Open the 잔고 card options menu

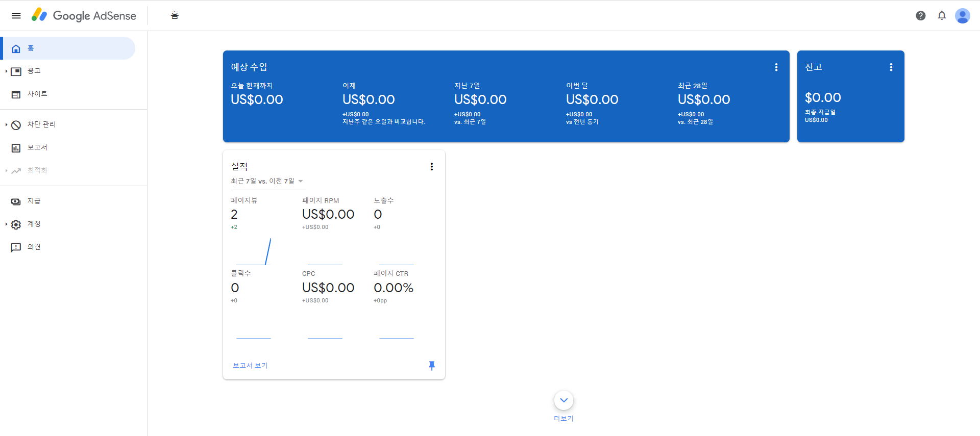891,67
